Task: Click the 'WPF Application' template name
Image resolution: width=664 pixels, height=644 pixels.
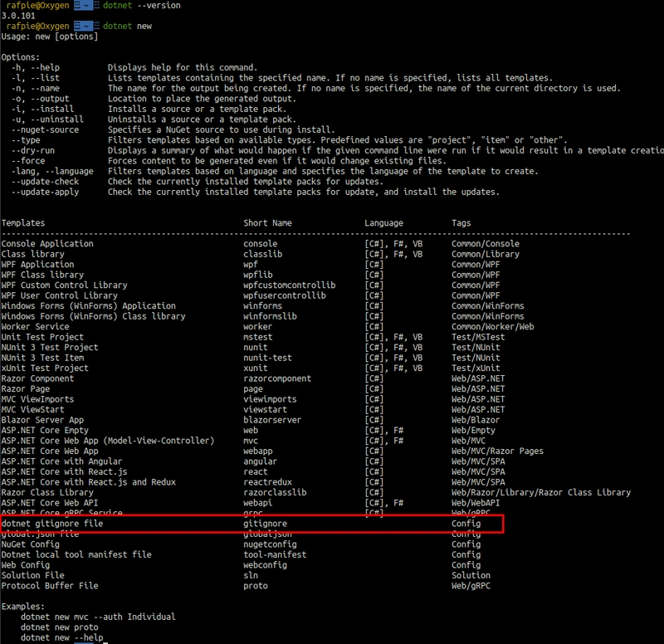Action: coord(37,265)
